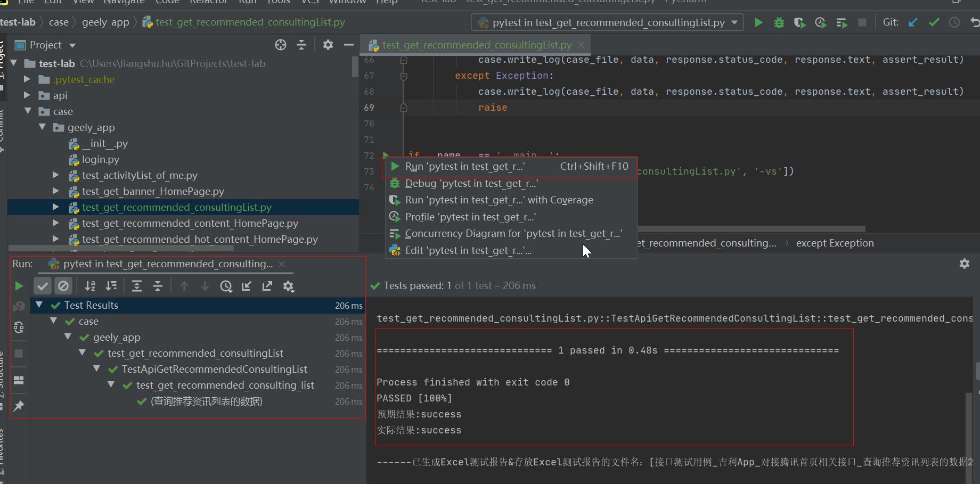This screenshot has height=484, width=980.
Task: Expand the api folder in Project tree
Action: tap(27, 95)
